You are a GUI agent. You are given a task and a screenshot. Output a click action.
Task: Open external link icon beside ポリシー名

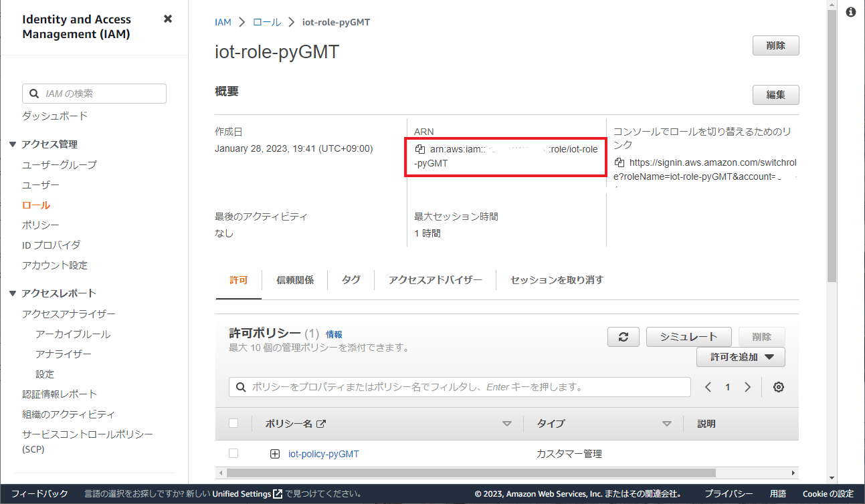(321, 424)
